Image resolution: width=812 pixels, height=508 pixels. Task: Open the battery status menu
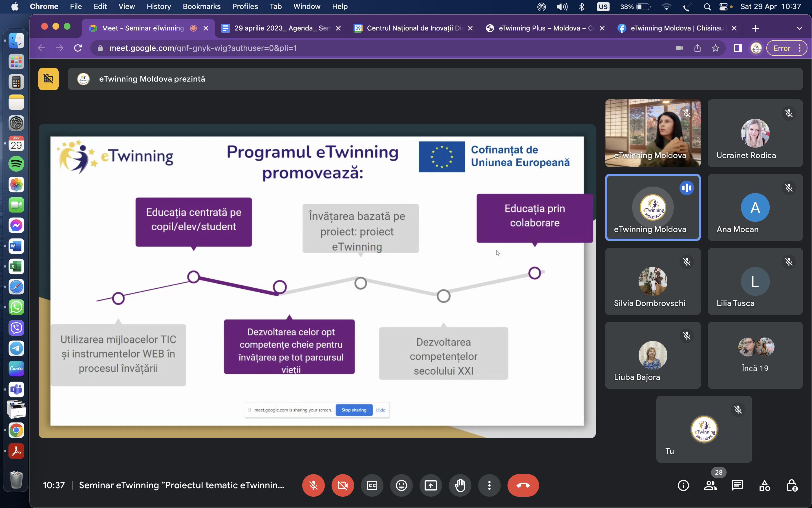(x=635, y=7)
